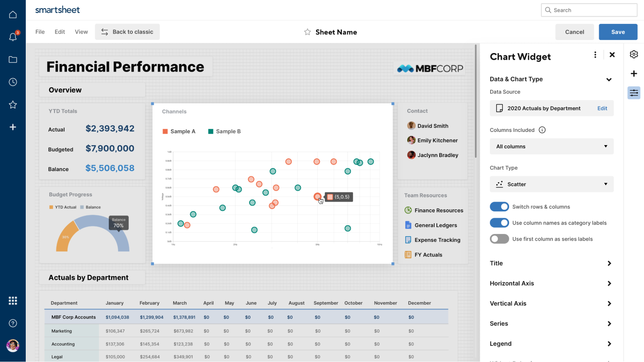Open Recents clock icon in sidebar
The image size is (644, 362).
click(x=13, y=82)
